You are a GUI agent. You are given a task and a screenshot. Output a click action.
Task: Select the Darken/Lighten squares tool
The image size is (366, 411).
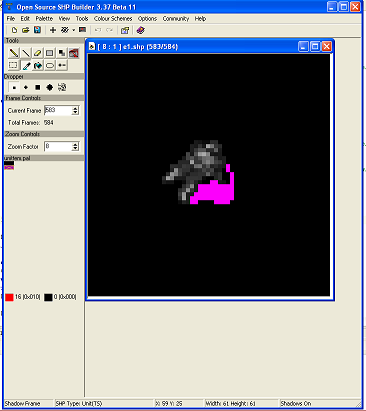(x=62, y=53)
